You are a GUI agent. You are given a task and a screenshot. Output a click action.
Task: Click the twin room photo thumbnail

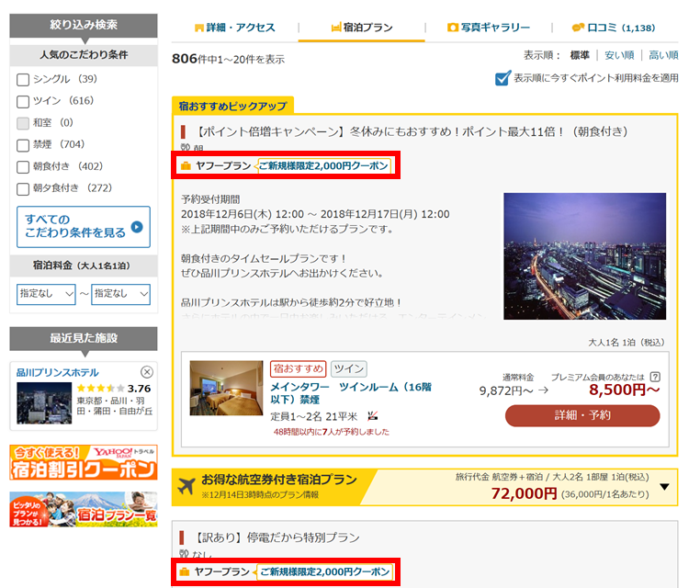226,388
